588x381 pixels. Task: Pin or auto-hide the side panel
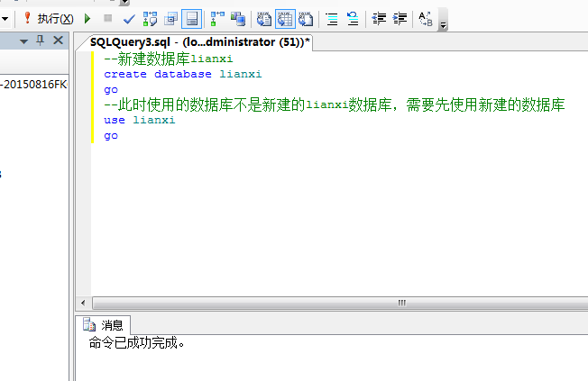(40, 41)
